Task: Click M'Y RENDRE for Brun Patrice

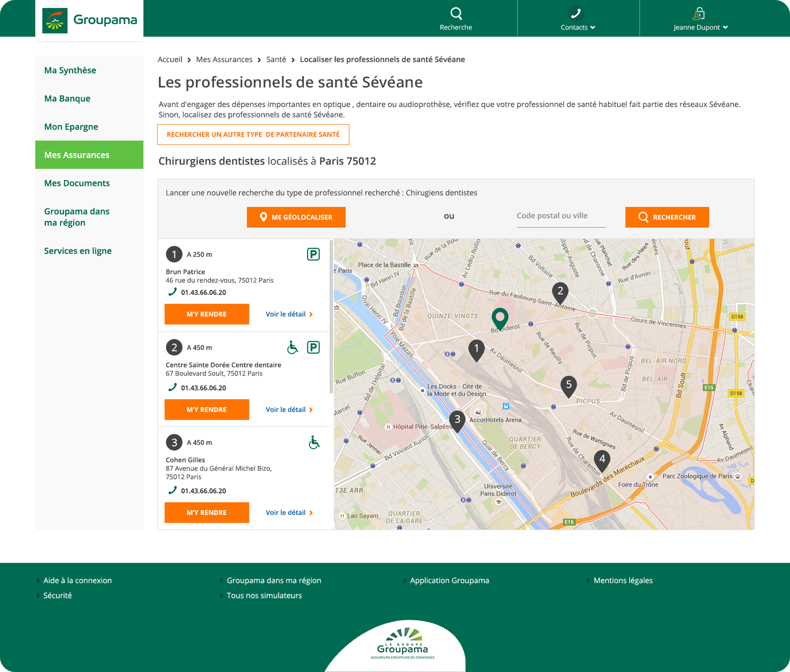Action: tap(206, 314)
